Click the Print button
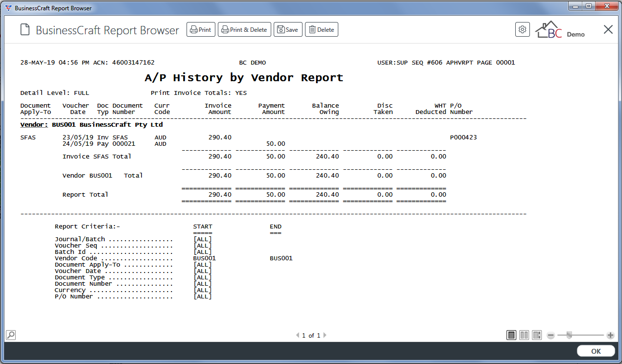This screenshot has height=364, width=622. point(201,30)
